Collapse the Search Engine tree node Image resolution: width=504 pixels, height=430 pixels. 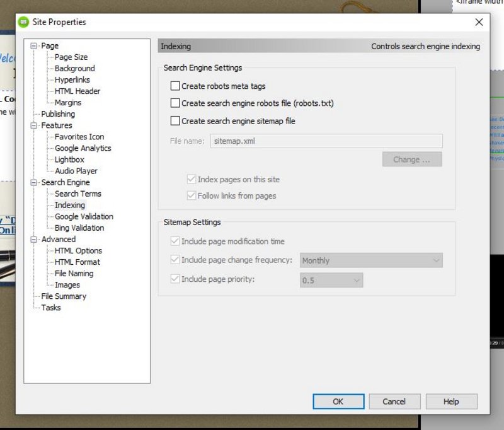coord(34,182)
